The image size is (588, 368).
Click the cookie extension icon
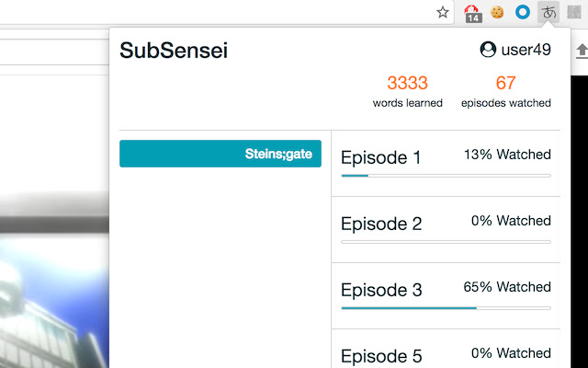tap(497, 13)
